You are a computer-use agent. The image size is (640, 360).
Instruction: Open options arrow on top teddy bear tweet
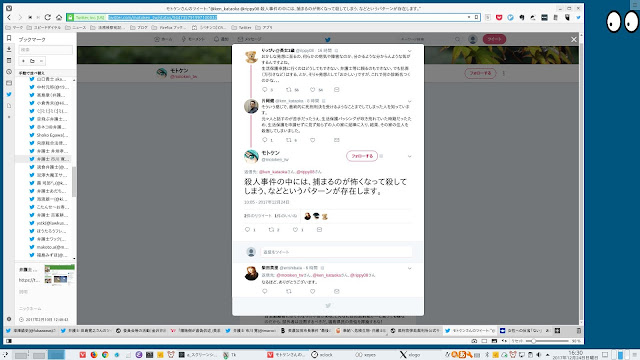click(x=409, y=51)
